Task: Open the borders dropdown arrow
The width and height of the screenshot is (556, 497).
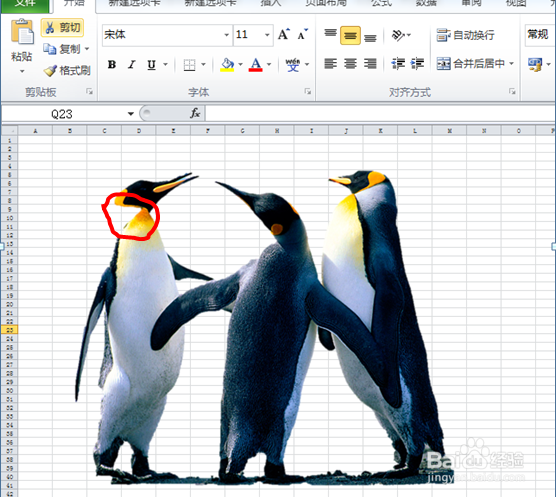Action: click(203, 65)
